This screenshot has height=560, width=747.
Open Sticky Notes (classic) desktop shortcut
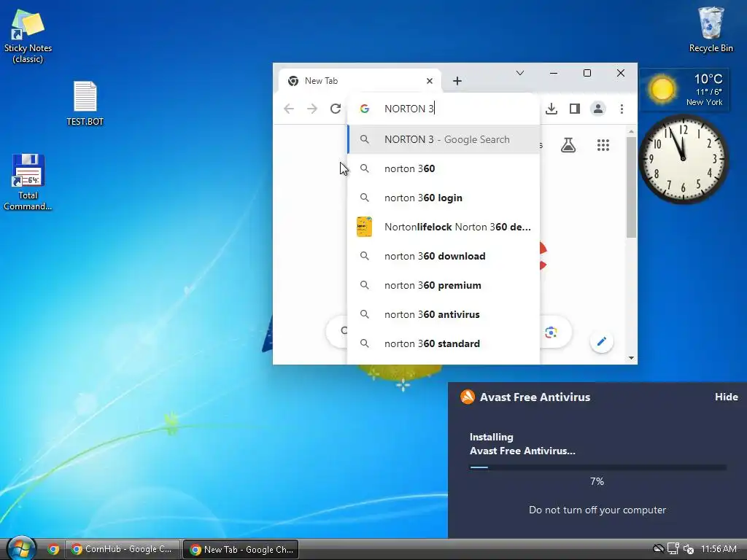(28, 36)
